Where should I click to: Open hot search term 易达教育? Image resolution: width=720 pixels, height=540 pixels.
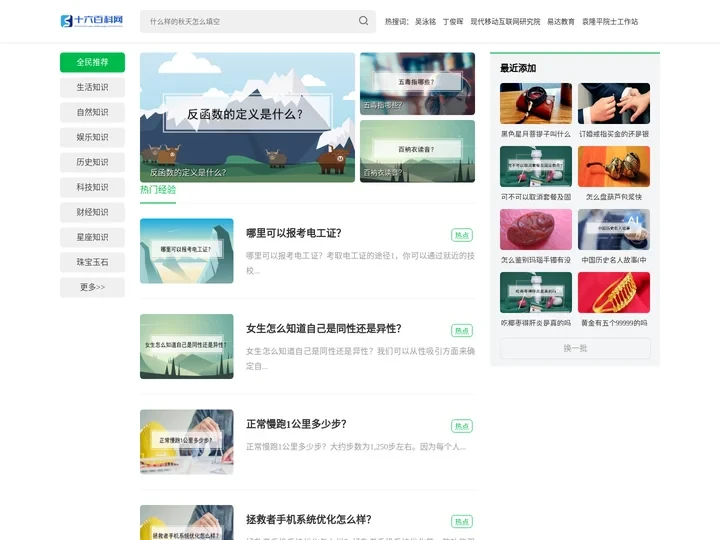(x=561, y=22)
